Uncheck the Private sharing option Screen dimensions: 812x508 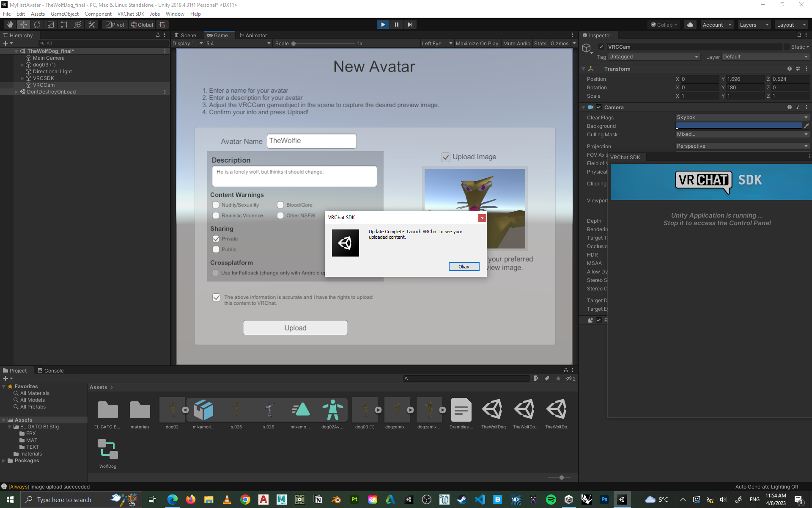pyautogui.click(x=216, y=239)
